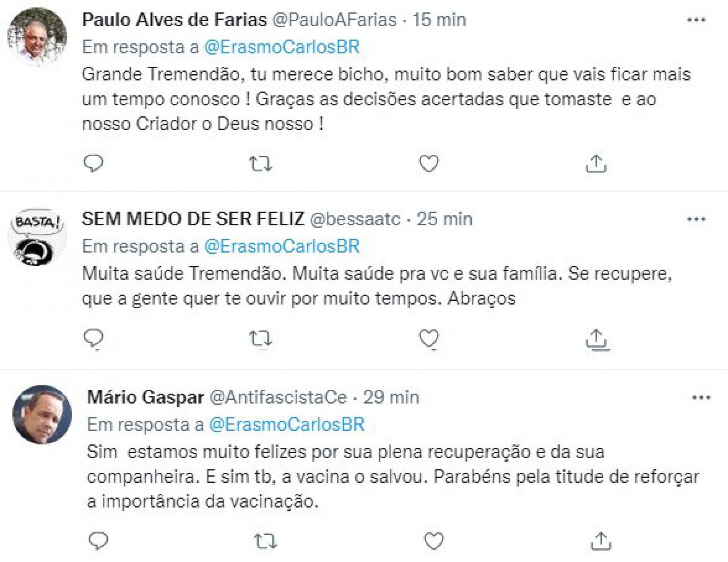Open Paulo Alves de Farias's profile name

tap(174, 20)
